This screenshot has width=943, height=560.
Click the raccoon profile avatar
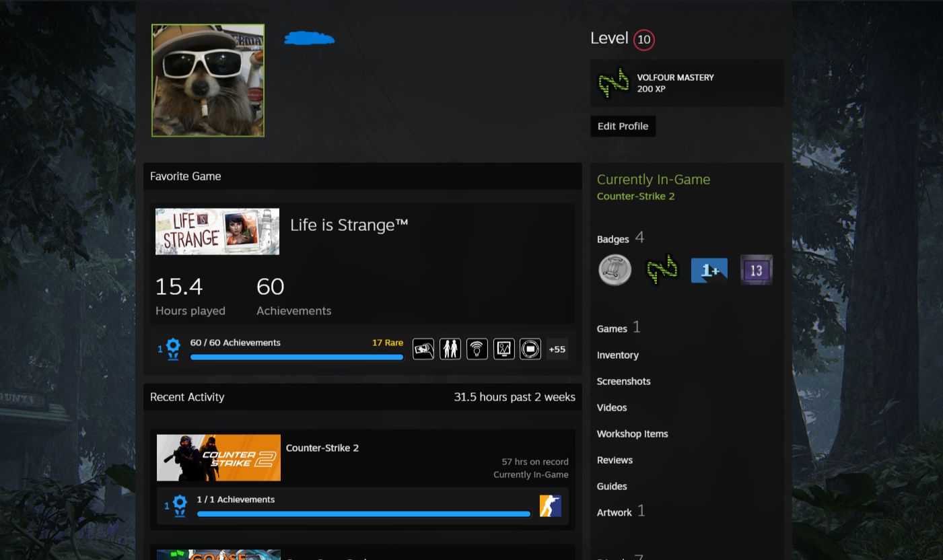pyautogui.click(x=208, y=81)
